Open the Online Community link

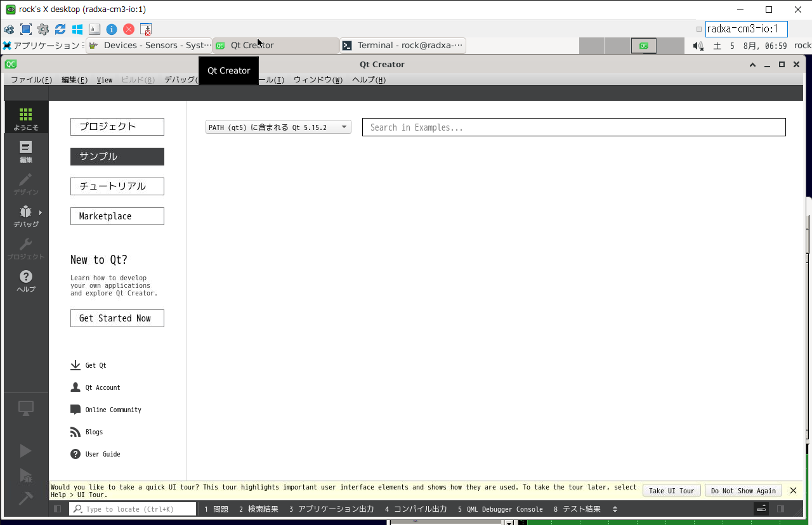pyautogui.click(x=105, y=410)
